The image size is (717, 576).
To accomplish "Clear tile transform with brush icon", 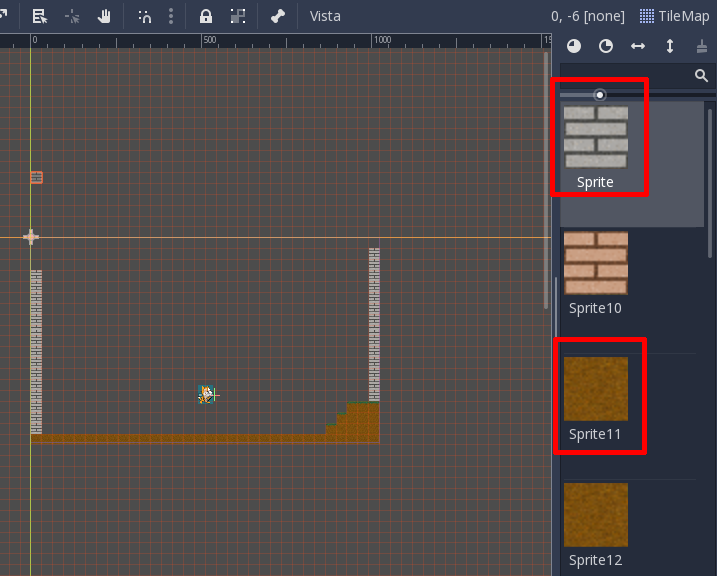I will (x=702, y=46).
